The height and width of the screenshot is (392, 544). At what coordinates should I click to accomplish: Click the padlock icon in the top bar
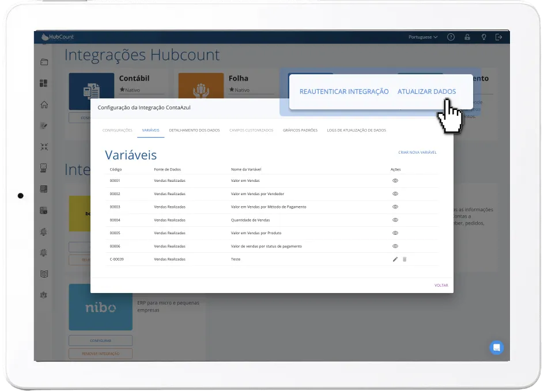[467, 37]
